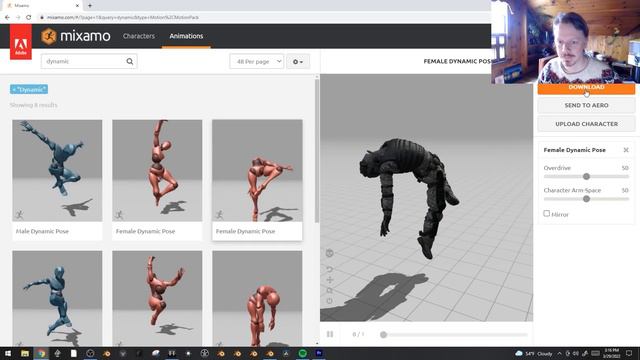Open Spotify from the taskbar
The image size is (640, 360).
tap(302, 353)
